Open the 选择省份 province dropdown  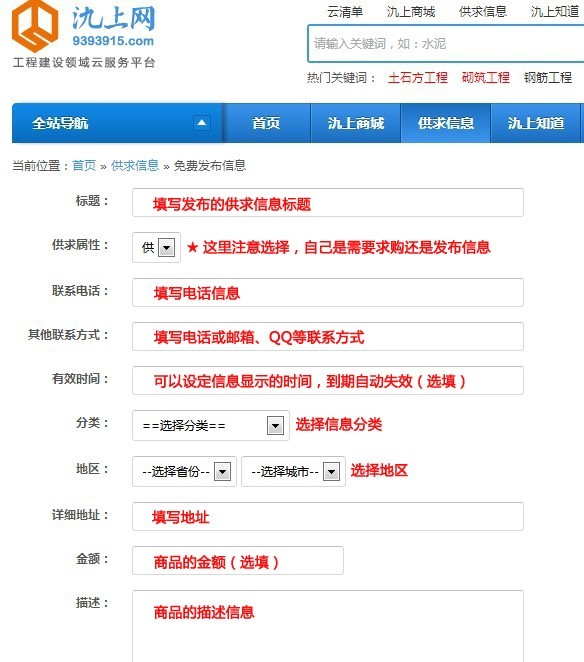pos(223,471)
